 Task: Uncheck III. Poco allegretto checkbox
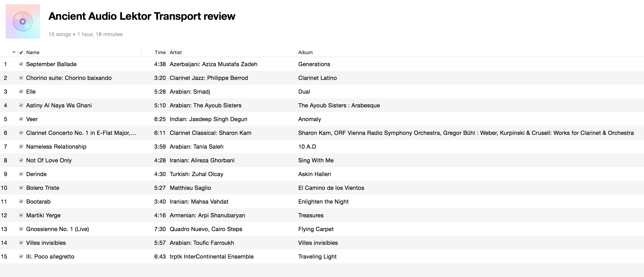[21, 256]
